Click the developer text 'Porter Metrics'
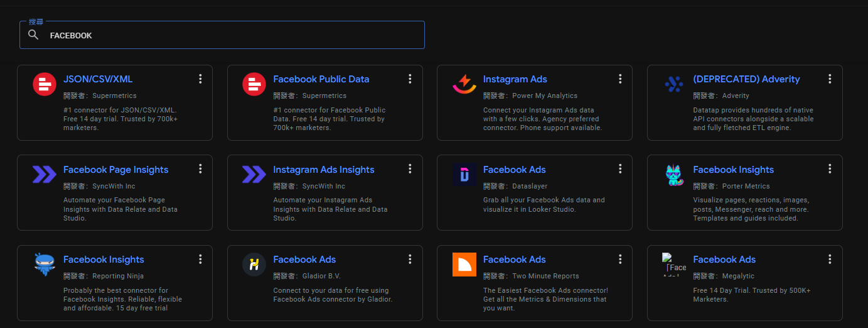The width and height of the screenshot is (868, 328). tap(746, 186)
